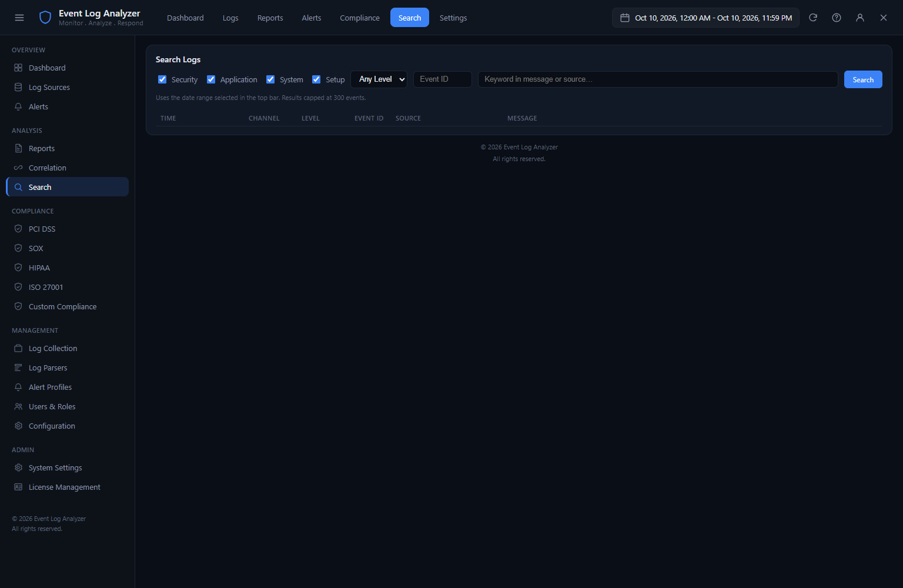Toggle the hamburger menu icon

(x=19, y=18)
